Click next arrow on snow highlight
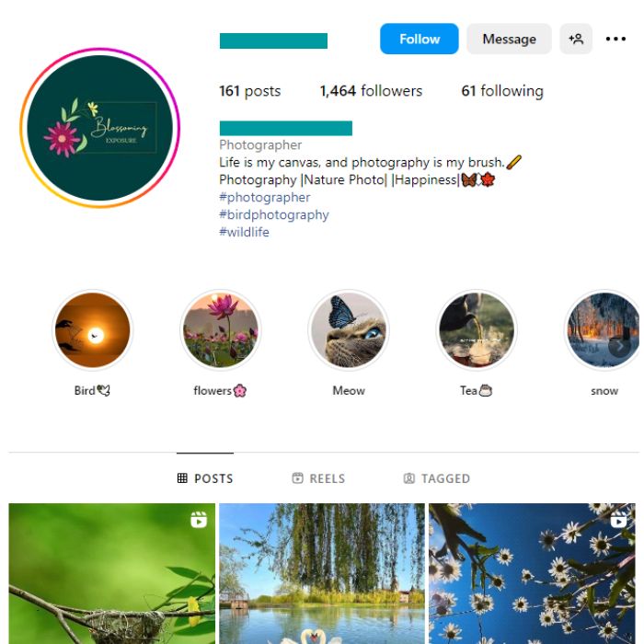Viewport: 644px width, 644px height. (x=619, y=346)
